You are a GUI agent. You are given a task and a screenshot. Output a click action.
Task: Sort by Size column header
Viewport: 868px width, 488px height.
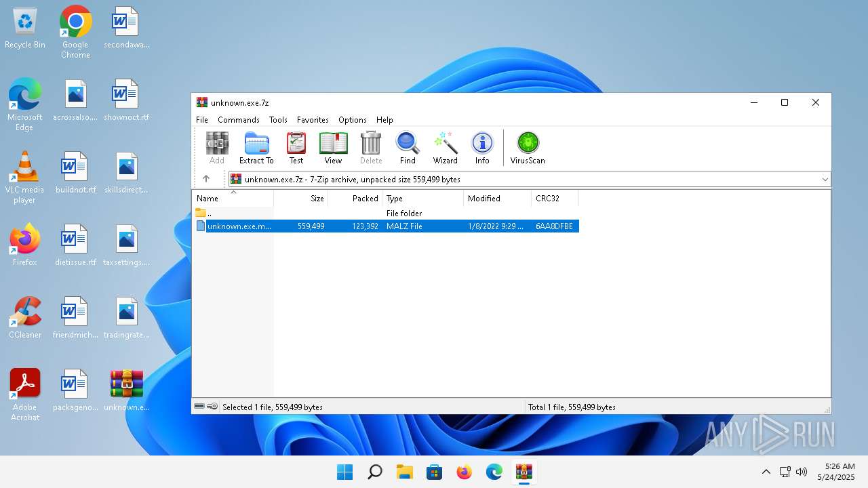[x=301, y=199]
